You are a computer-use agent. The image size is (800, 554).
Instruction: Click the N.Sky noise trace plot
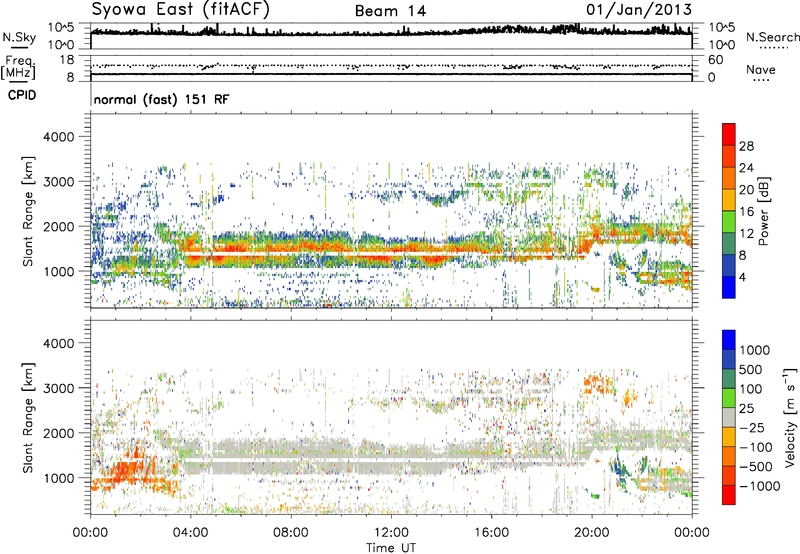coord(391,36)
